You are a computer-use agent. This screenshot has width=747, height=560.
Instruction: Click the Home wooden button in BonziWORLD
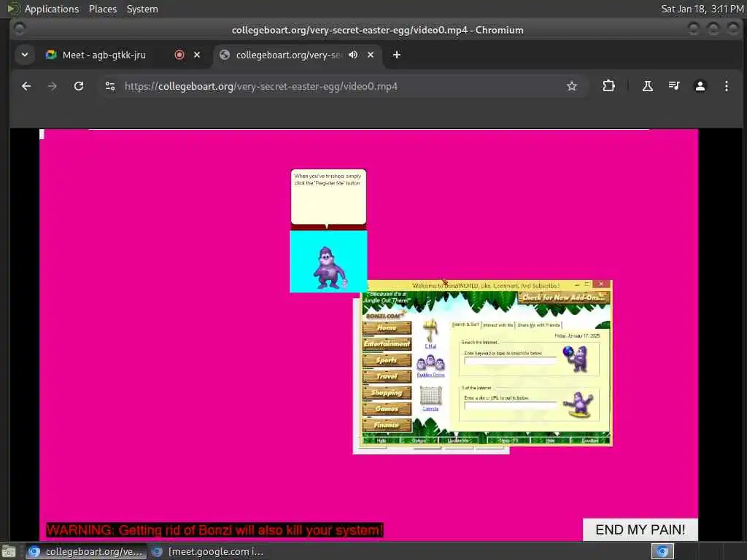[387, 327]
